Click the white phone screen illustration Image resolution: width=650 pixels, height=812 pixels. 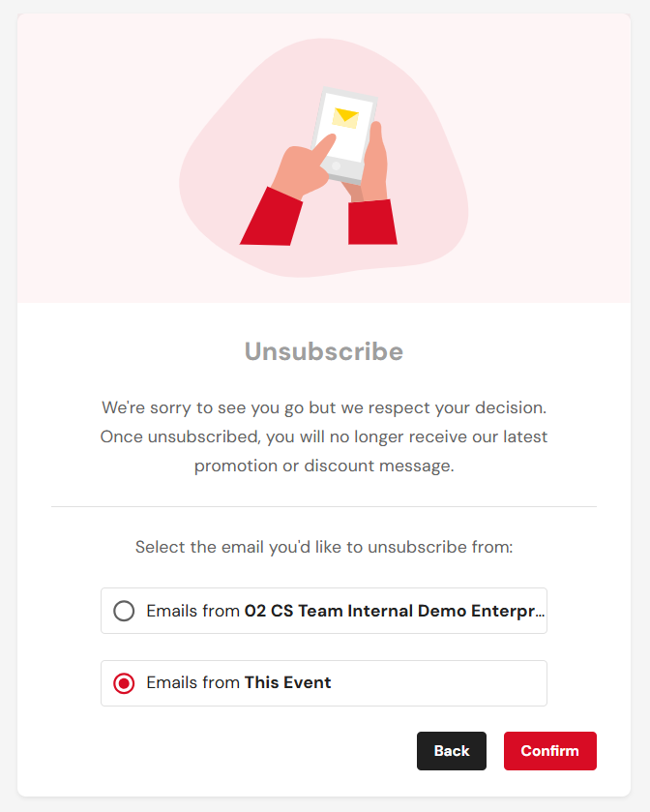pos(344,127)
